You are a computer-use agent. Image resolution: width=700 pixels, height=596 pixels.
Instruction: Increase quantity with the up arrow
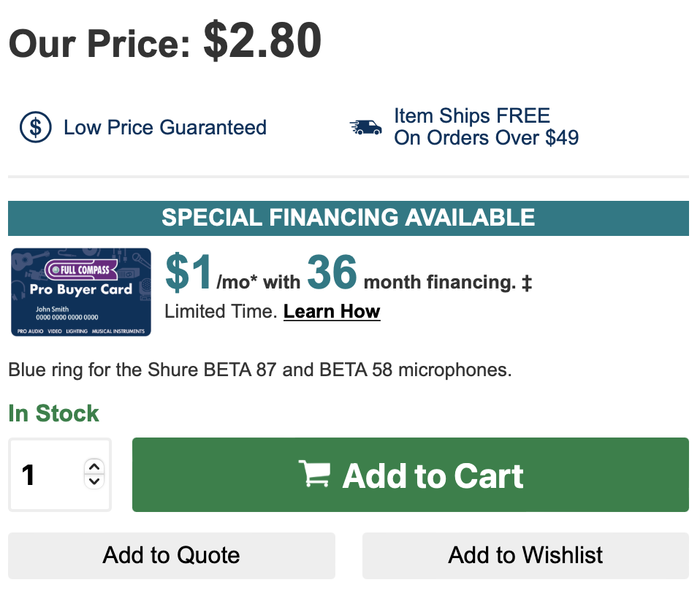coord(94,467)
